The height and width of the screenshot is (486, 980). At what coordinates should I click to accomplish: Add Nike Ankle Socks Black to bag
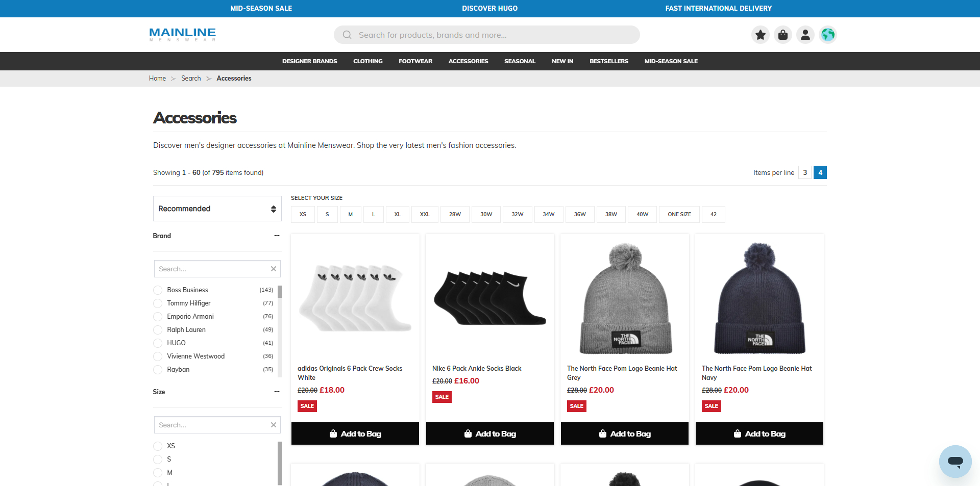(x=490, y=433)
